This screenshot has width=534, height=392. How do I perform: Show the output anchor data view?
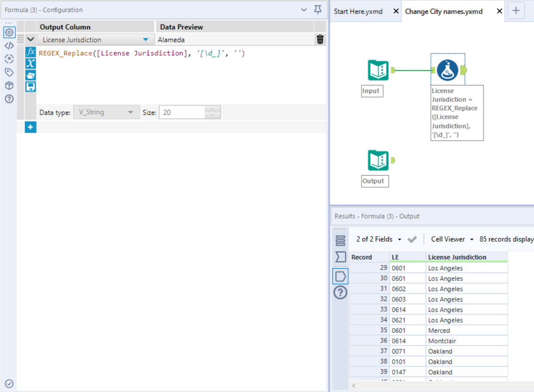tap(340, 276)
